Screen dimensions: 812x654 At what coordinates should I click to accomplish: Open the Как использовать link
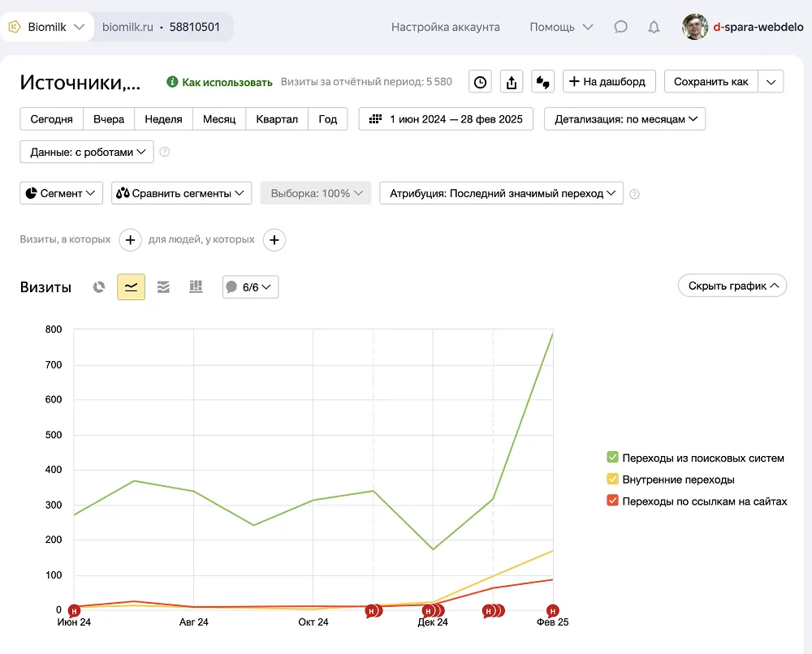coord(219,82)
